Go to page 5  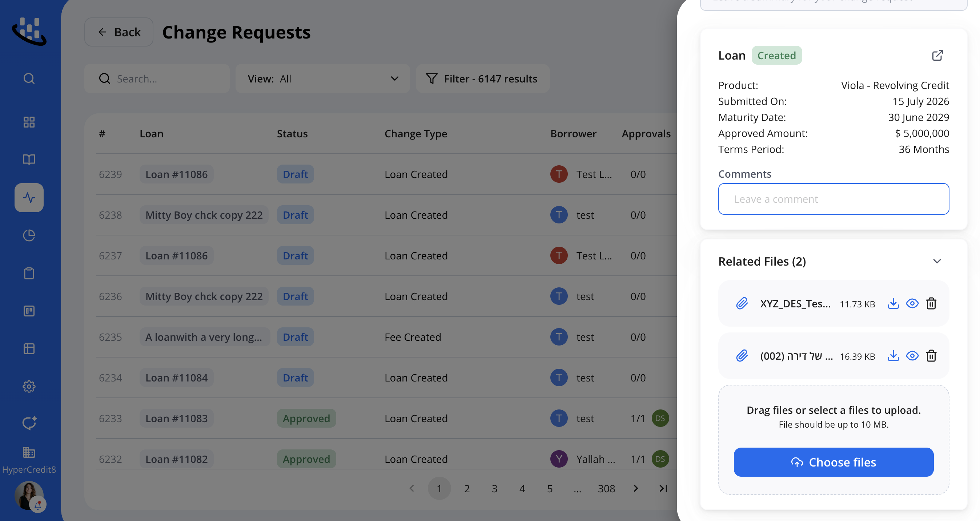click(x=550, y=488)
